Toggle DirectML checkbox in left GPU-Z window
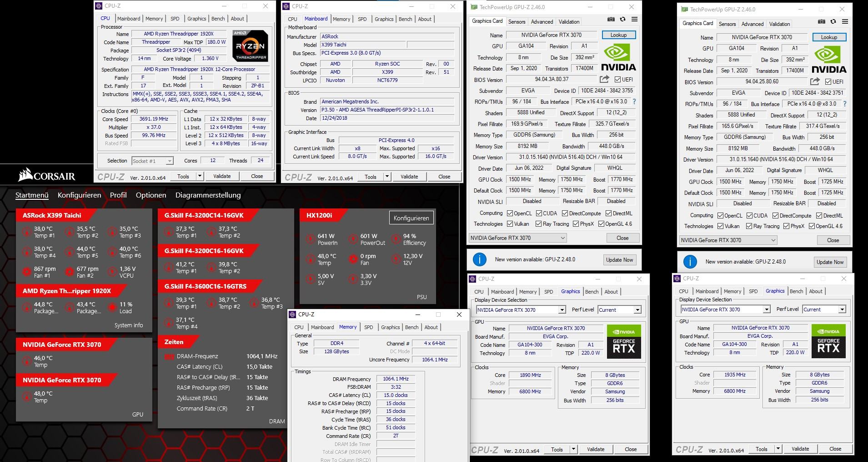Viewport: 868px width, 462px height. pos(608,213)
